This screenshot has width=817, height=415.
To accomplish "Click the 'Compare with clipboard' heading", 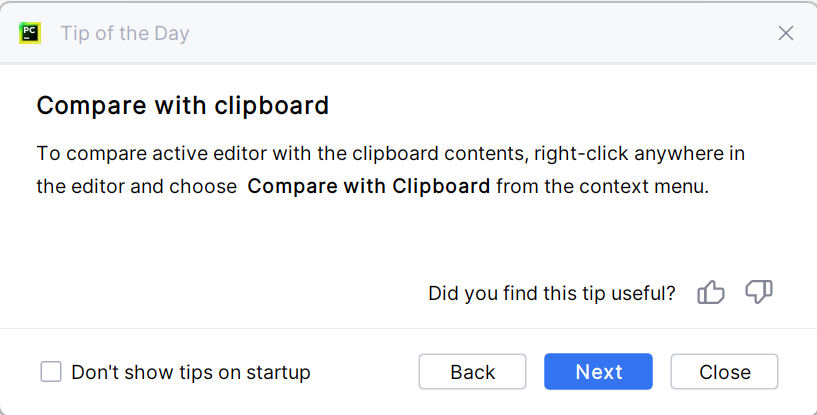I will tap(182, 105).
